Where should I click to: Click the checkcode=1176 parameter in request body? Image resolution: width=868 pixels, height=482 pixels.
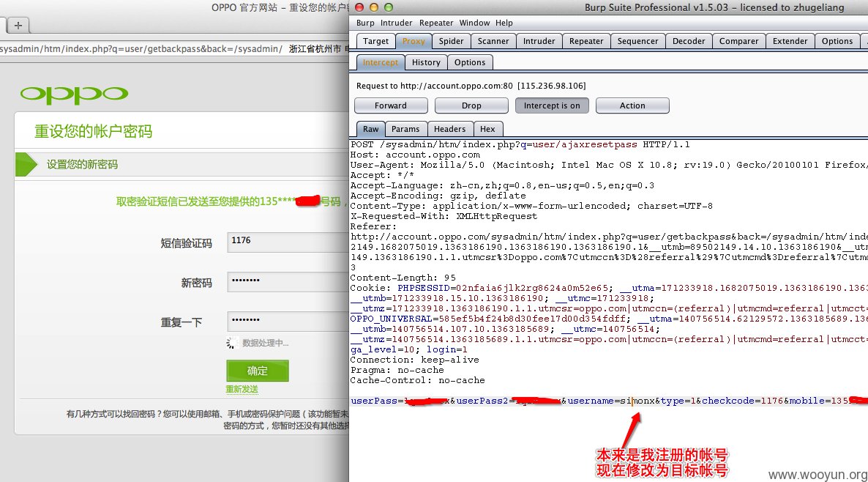pyautogui.click(x=742, y=401)
